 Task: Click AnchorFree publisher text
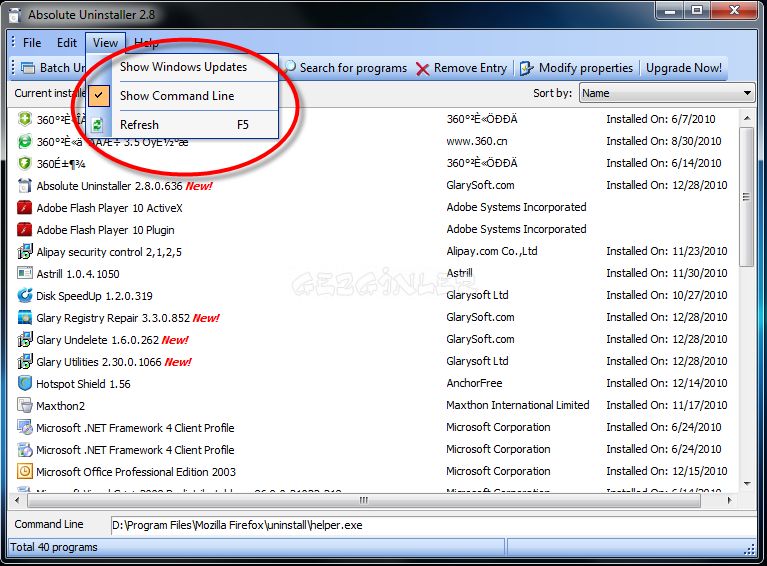[474, 383]
